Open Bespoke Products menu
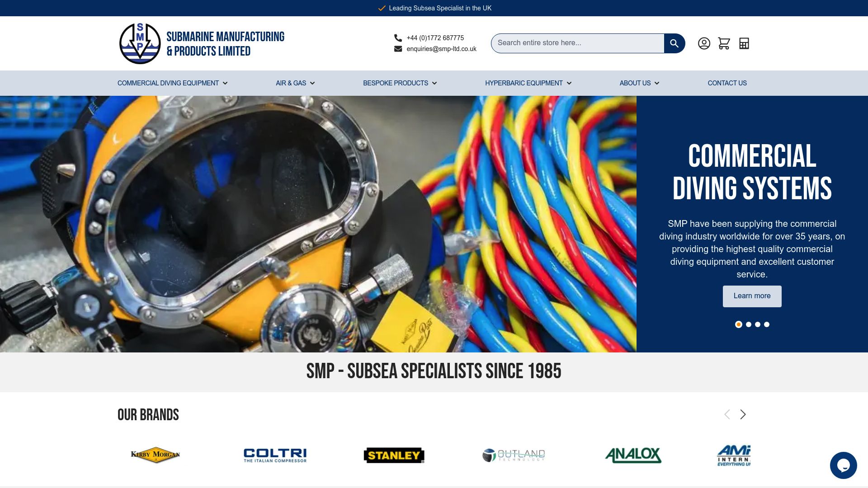Image resolution: width=868 pixels, height=488 pixels. tap(396, 83)
